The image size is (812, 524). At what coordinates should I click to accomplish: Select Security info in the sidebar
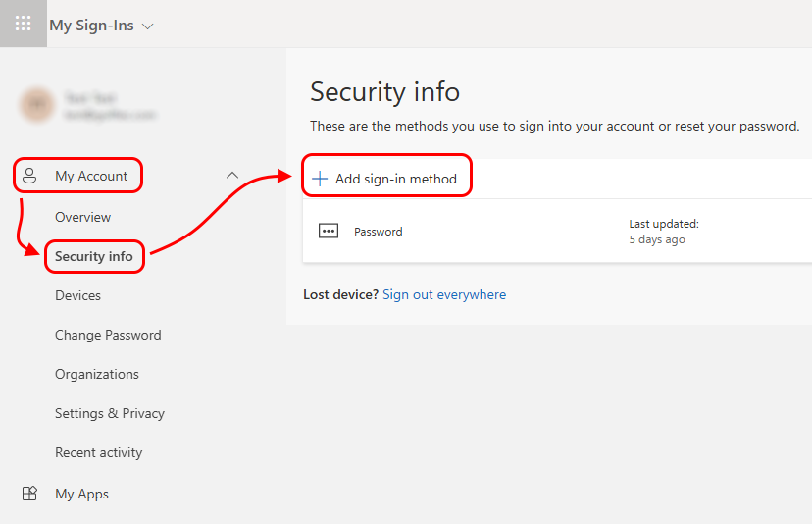(94, 257)
